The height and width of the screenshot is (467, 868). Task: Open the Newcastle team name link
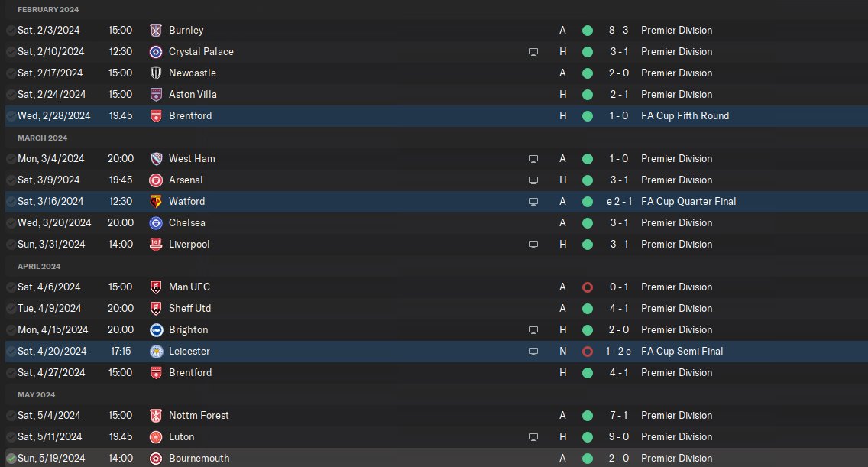(x=192, y=73)
